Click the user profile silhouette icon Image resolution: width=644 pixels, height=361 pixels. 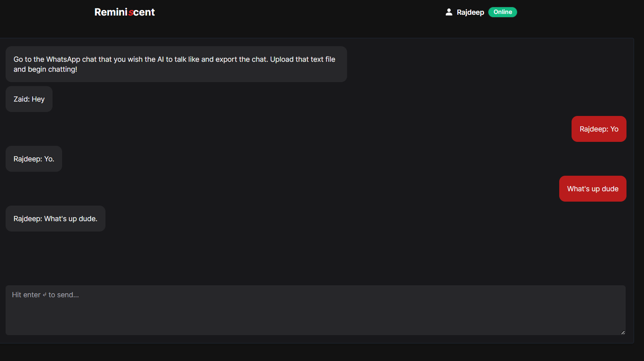click(449, 12)
